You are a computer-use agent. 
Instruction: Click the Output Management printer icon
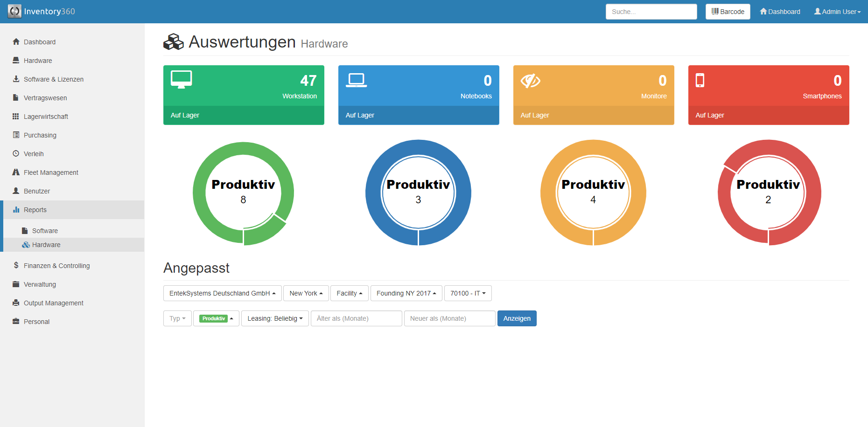16,303
